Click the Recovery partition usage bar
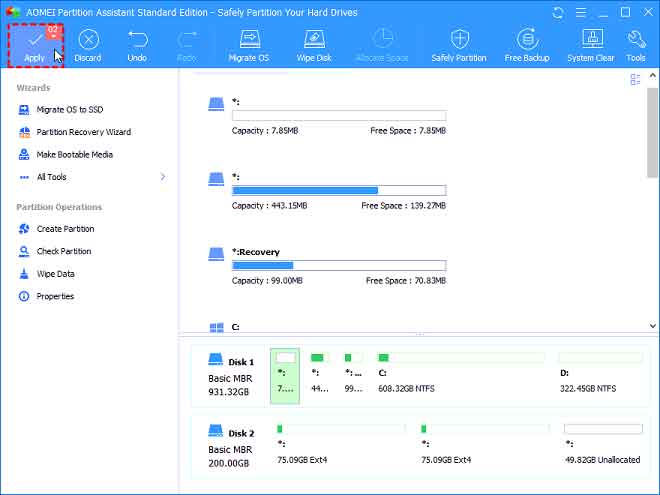 pos(339,265)
